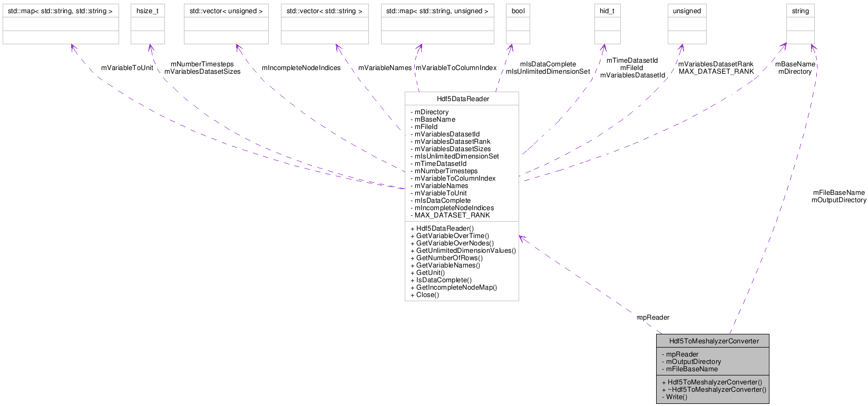Click the + GetIncompleteNodeMap() method
868x406 pixels.
point(454,288)
